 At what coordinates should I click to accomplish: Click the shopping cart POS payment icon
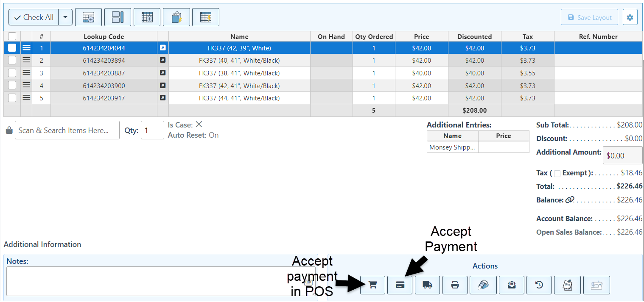pyautogui.click(x=373, y=285)
